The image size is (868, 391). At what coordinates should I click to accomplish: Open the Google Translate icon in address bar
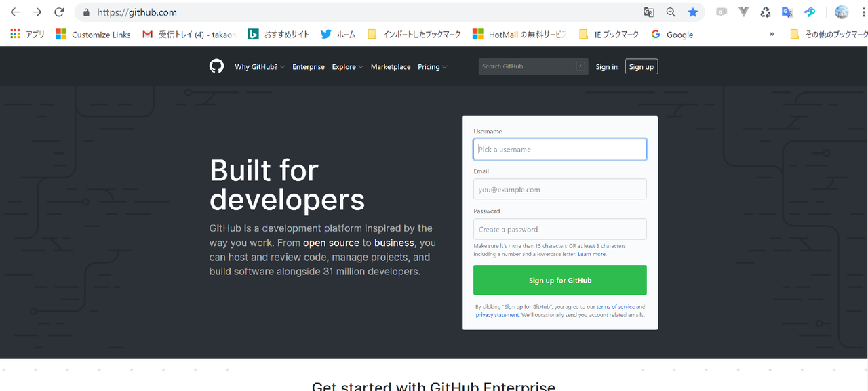[x=649, y=12]
